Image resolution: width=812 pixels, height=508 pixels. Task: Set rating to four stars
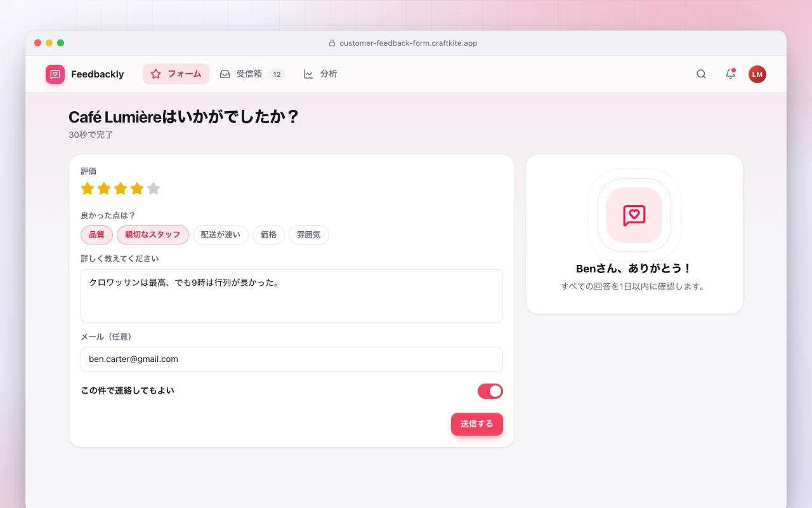(137, 189)
